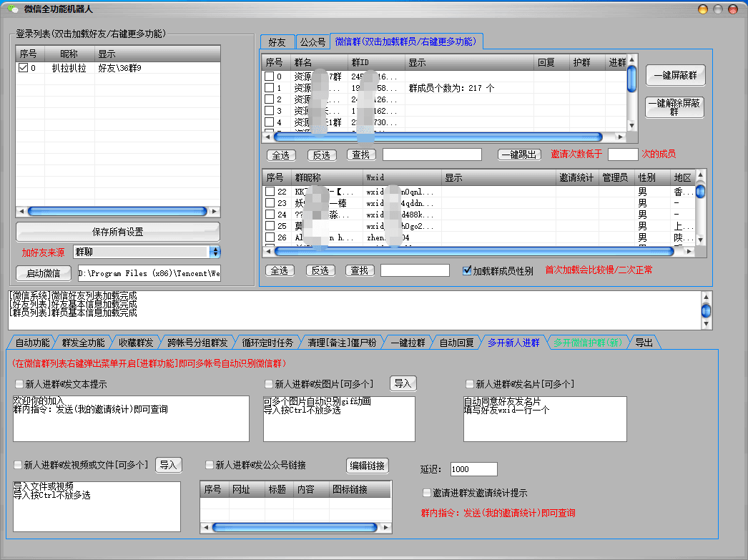This screenshot has height=560, width=748.
Task: Click the horizontal scrollbar under the group list
Action: pyautogui.click(x=443, y=136)
